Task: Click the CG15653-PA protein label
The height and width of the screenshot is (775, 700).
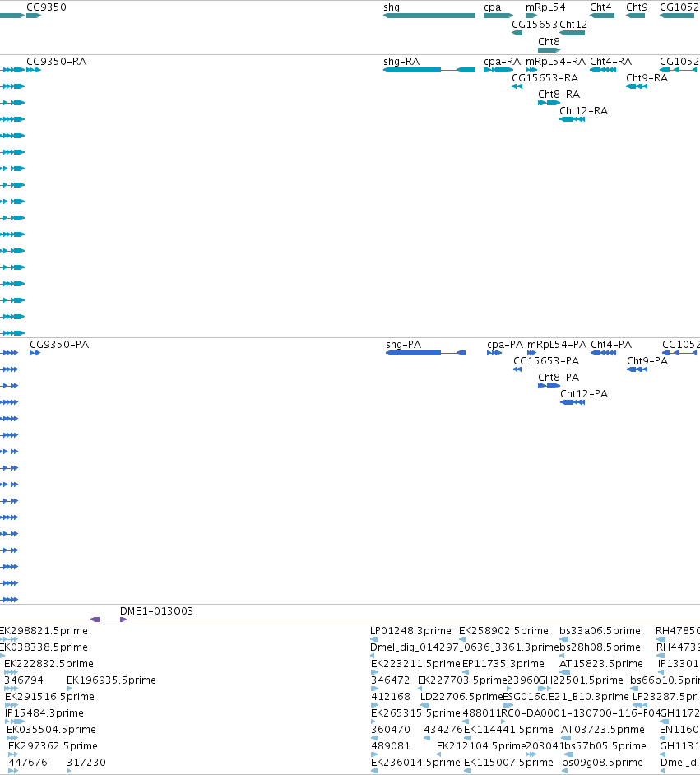Action: point(546,361)
